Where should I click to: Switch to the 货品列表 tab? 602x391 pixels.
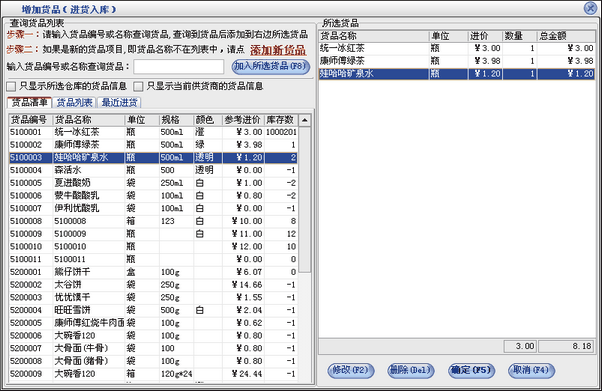[75, 103]
